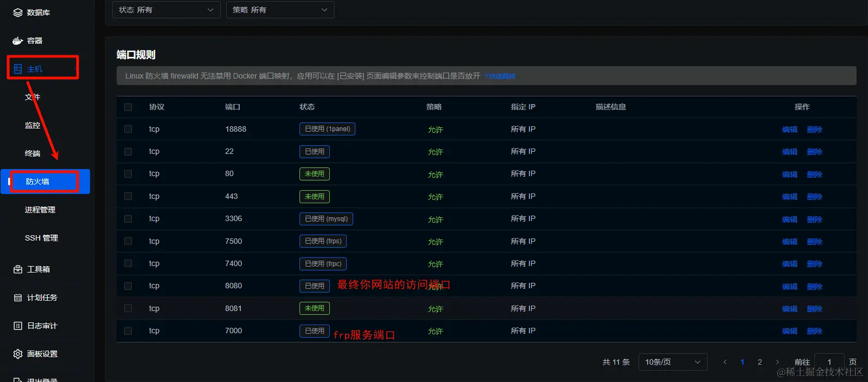The image size is (868, 382).
Task: Click the database icon in sidebar
Action: pyautogui.click(x=18, y=12)
